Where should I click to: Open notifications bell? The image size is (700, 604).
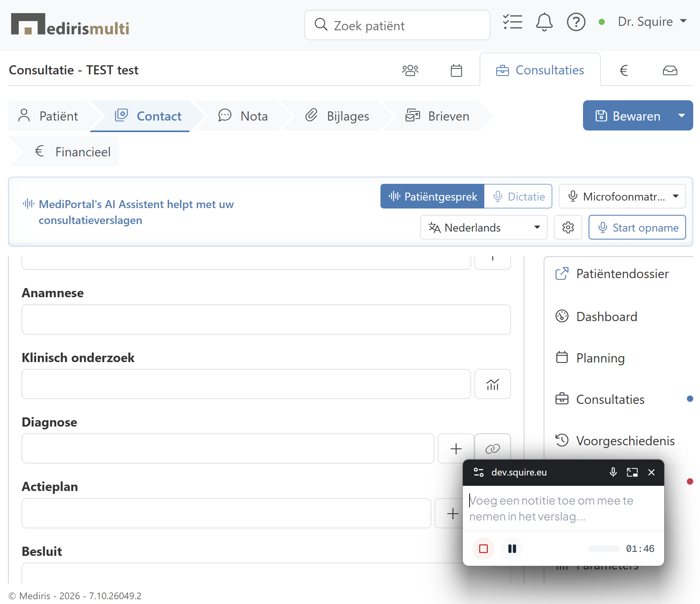click(x=544, y=22)
